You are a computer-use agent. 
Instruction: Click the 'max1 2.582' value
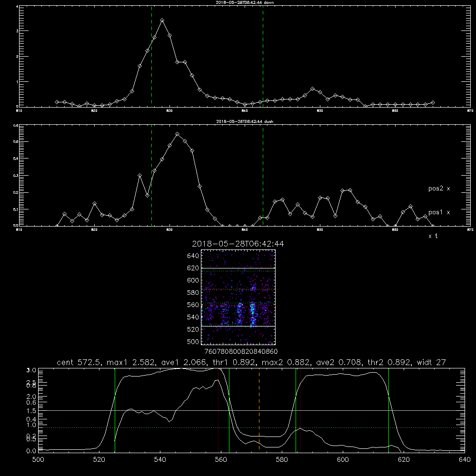pos(130,362)
